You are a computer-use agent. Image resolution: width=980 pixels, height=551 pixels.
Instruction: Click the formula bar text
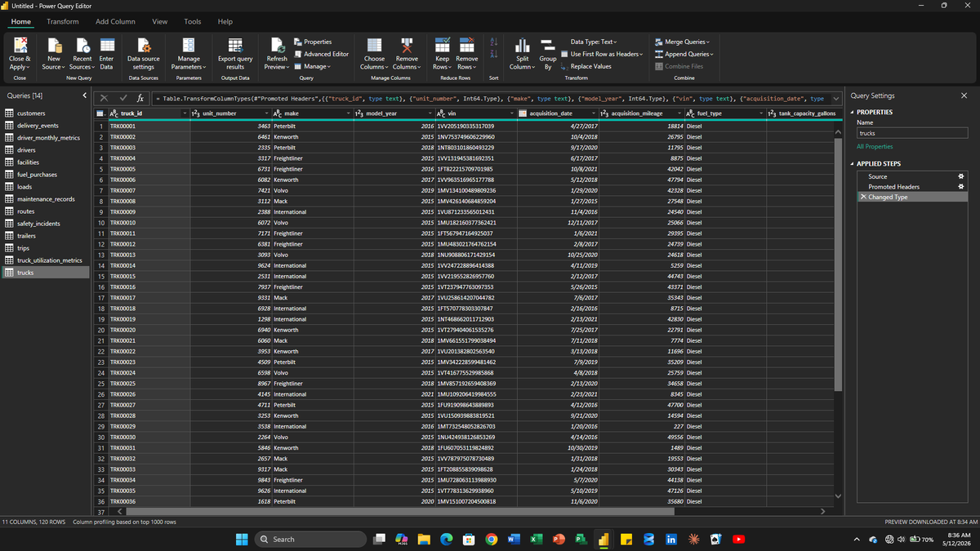pos(490,99)
